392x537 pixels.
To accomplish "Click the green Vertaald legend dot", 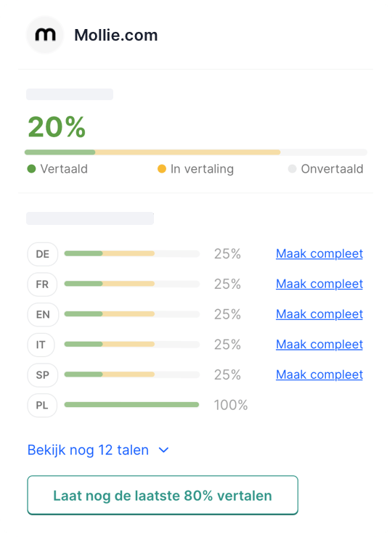I will (31, 169).
